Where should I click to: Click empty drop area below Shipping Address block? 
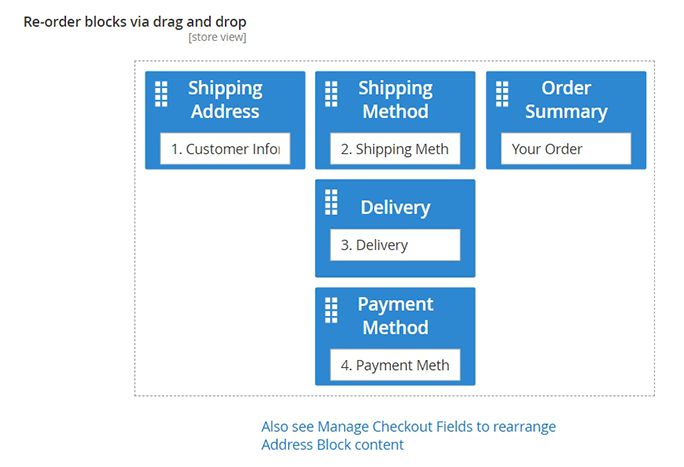pos(225,280)
